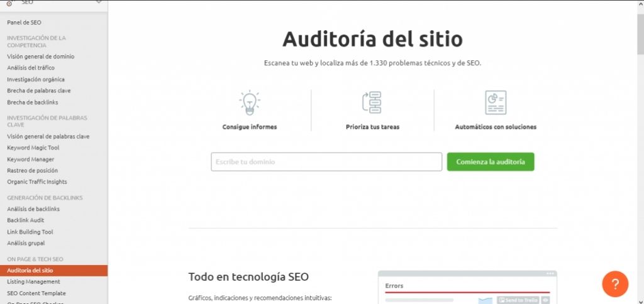This screenshot has height=304, width=644.
Task: Click the 'Send to Trello' button in preview
Action: pyautogui.click(x=518, y=300)
